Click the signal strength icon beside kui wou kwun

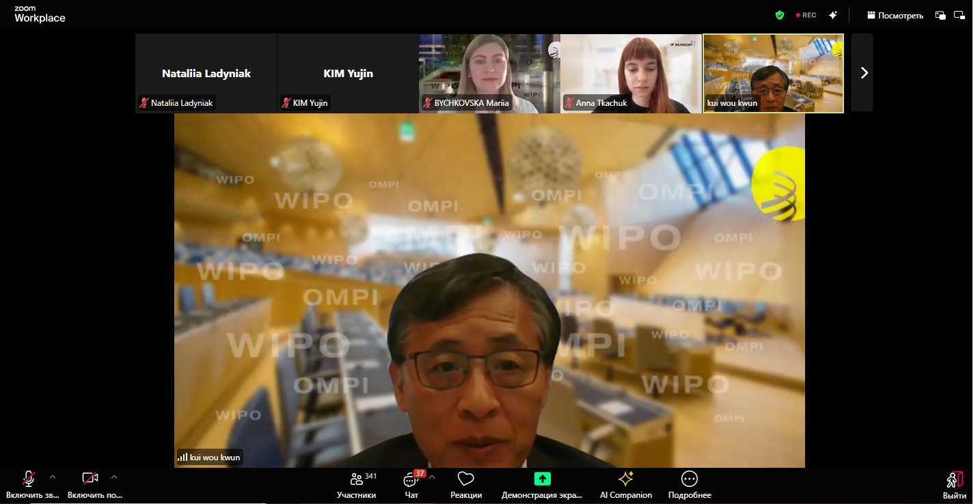point(182,457)
